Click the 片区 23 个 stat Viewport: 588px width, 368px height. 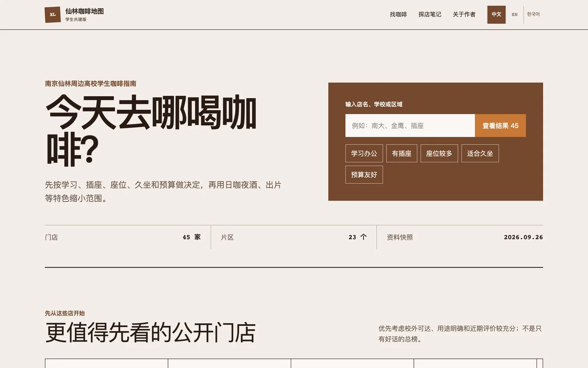pyautogui.click(x=294, y=237)
